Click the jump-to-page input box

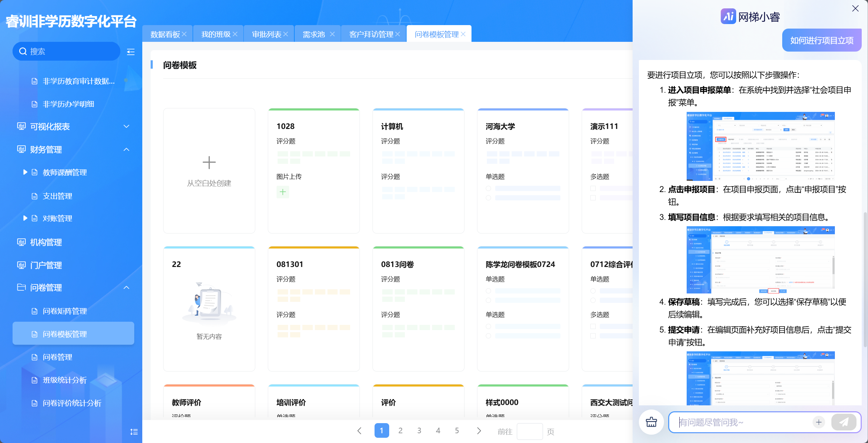(529, 431)
